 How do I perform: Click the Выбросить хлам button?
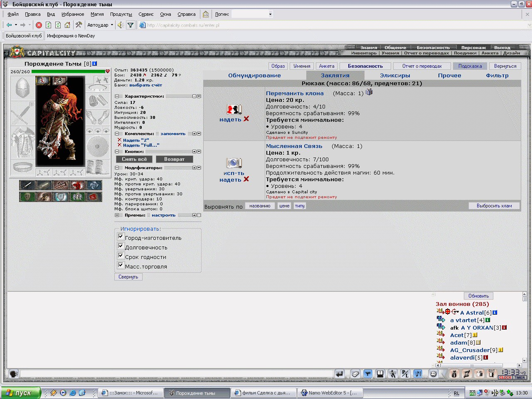(x=494, y=206)
